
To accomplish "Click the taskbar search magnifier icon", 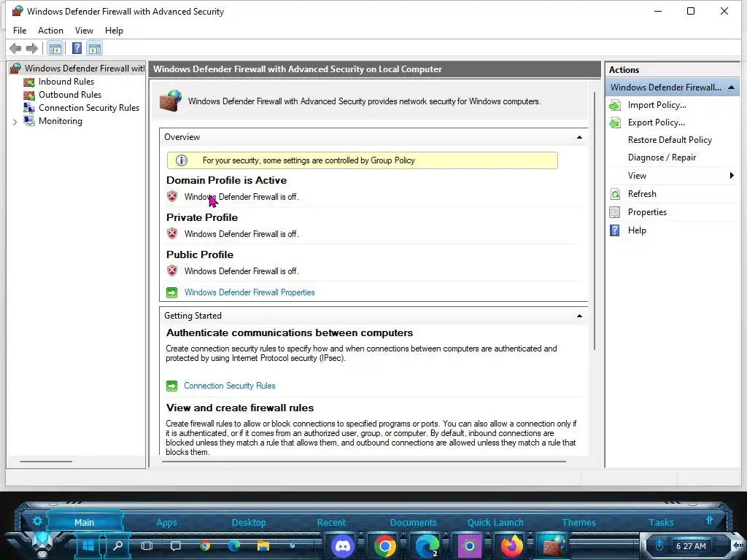I will [x=117, y=545].
